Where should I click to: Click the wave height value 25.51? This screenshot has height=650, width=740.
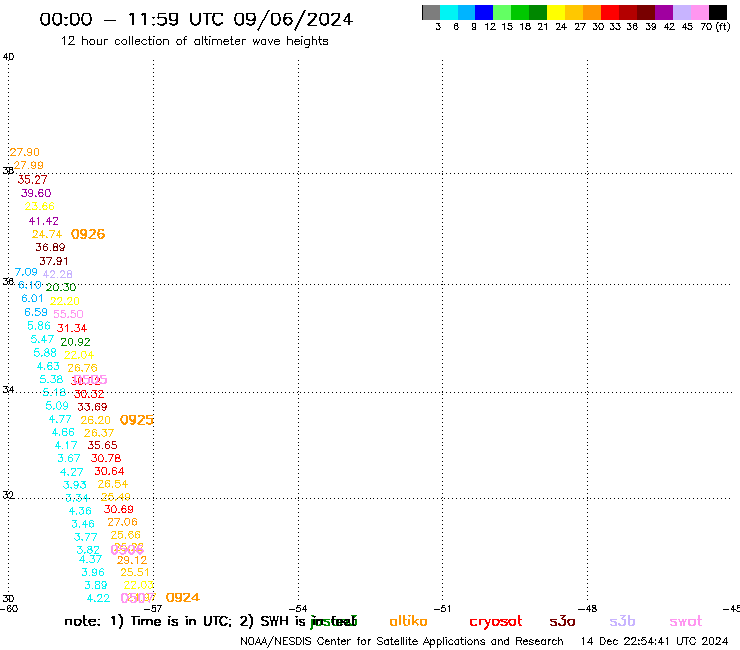pyautogui.click(x=135, y=572)
